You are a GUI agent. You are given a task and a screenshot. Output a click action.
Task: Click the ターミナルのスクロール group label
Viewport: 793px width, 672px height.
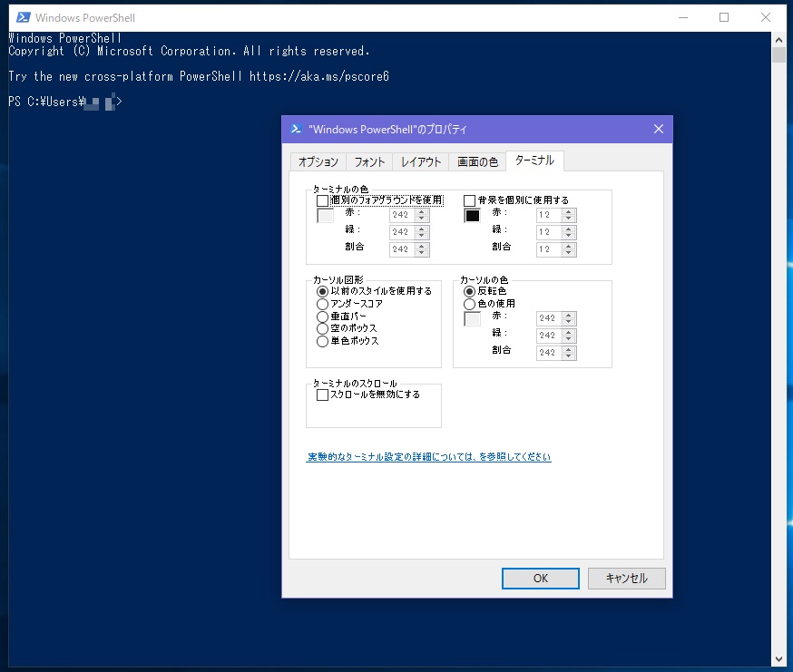[355, 384]
